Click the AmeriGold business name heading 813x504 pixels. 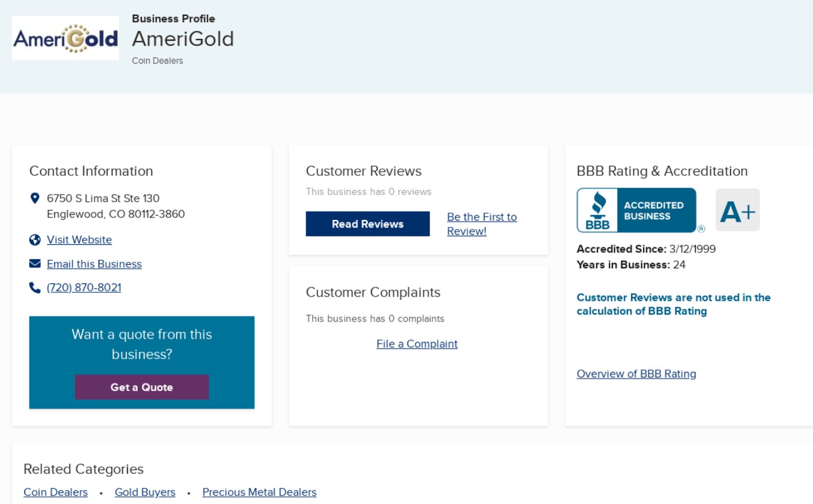coord(183,39)
